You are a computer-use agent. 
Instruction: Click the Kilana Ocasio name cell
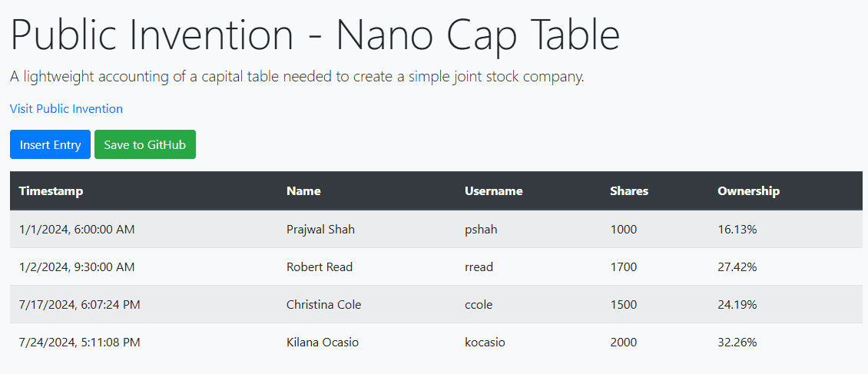pos(323,342)
